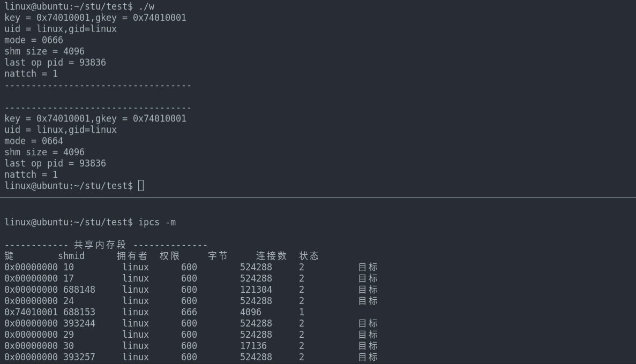
Task: Select shmid '24' in the table
Action: [69, 301]
